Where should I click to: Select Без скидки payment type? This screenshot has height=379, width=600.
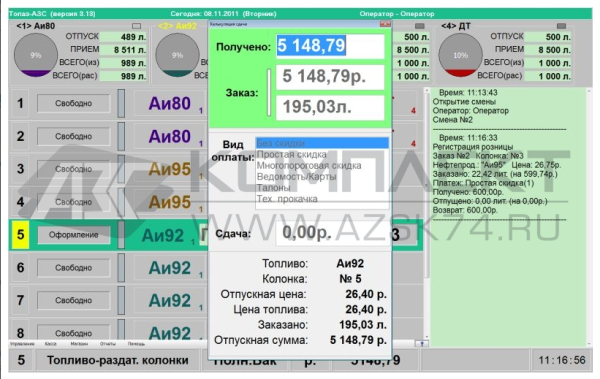click(322, 143)
